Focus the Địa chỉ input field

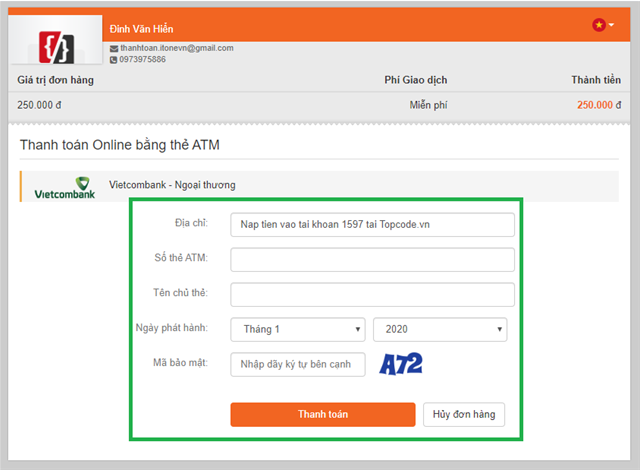click(x=372, y=225)
